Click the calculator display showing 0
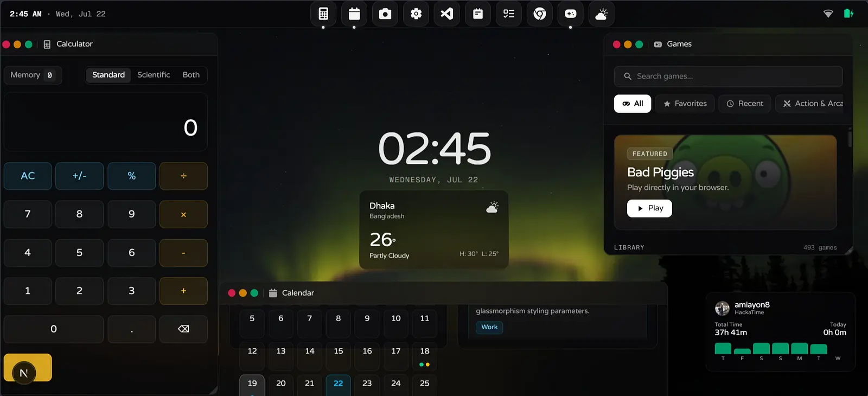The width and height of the screenshot is (868, 396). coord(106,122)
